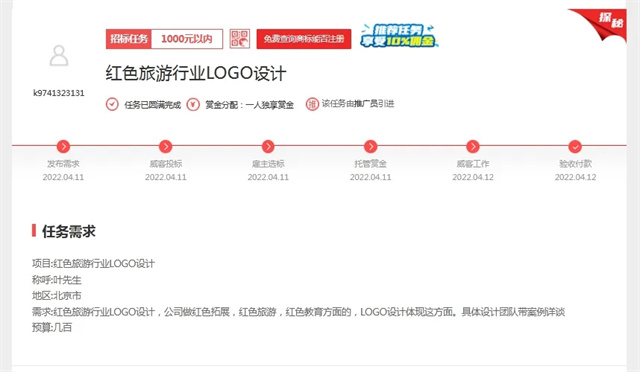
Task: Click the 威客工作 step label
Action: (x=473, y=164)
